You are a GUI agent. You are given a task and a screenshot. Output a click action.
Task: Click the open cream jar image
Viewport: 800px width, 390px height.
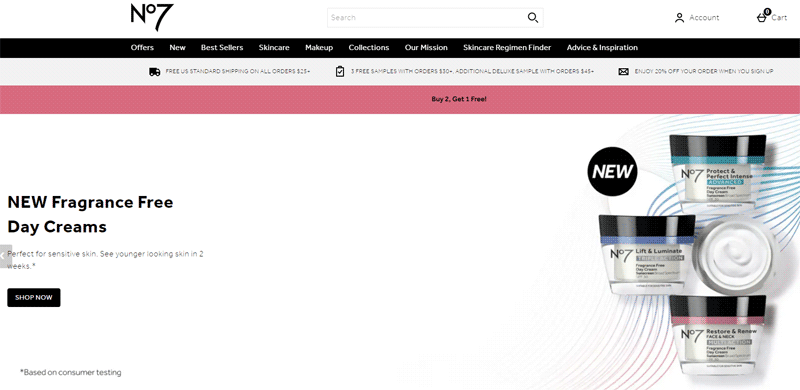click(x=734, y=255)
